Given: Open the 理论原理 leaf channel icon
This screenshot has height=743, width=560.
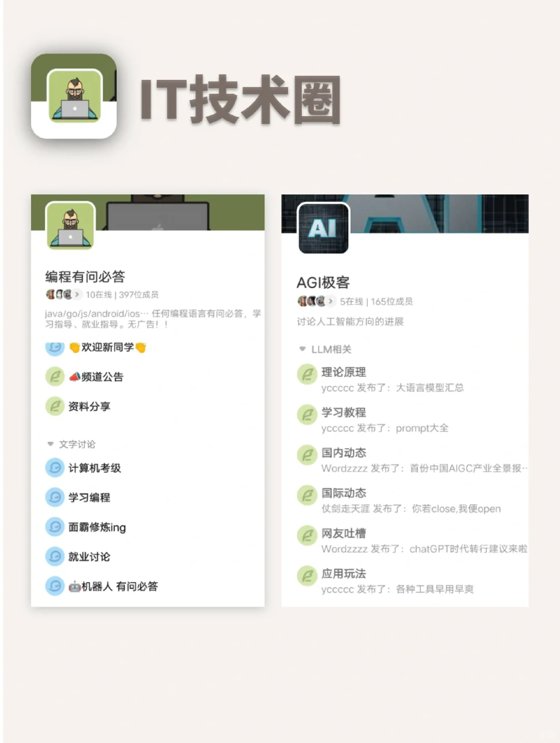Looking at the screenshot, I should pyautogui.click(x=307, y=374).
